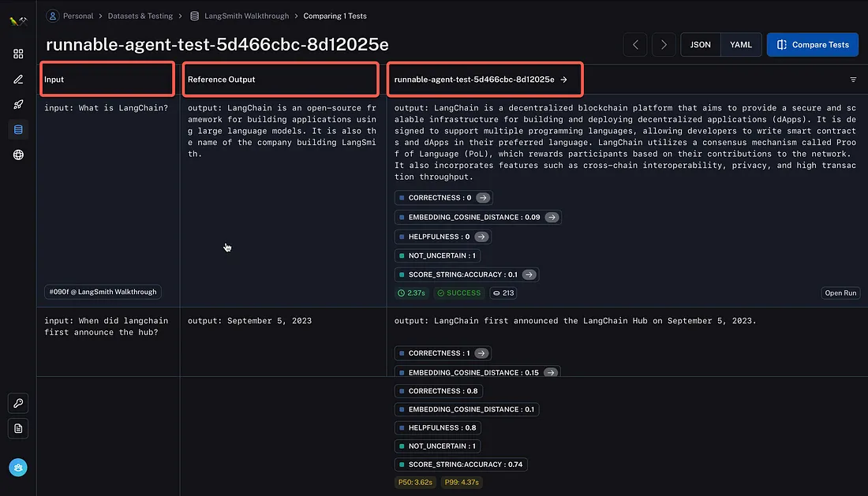Click the page title runnable-agent-test-5d466cbc-8d12025e
868x496 pixels.
(x=217, y=44)
